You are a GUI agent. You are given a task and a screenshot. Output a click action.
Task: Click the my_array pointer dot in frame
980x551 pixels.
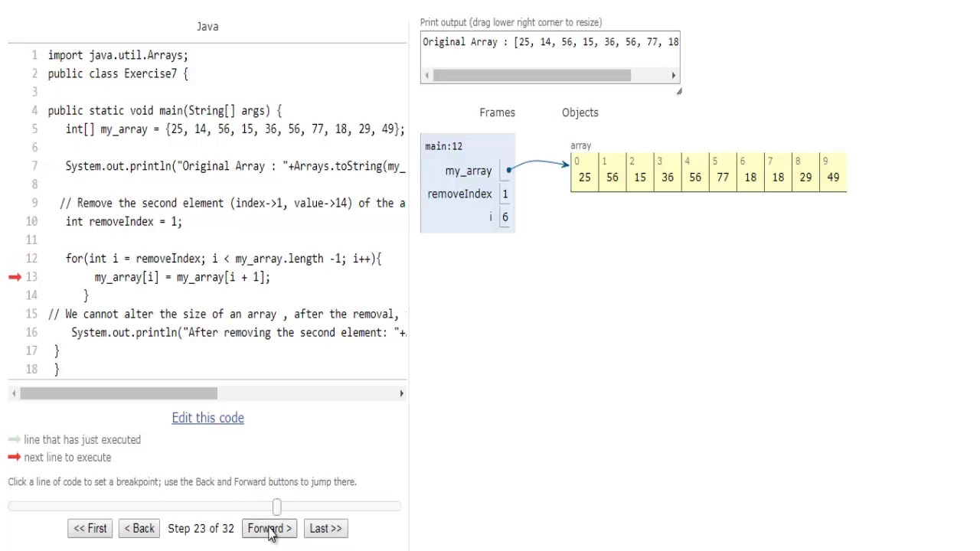508,170
